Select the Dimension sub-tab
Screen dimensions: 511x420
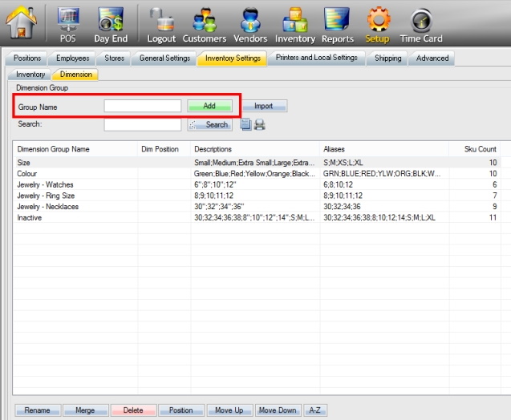(76, 75)
